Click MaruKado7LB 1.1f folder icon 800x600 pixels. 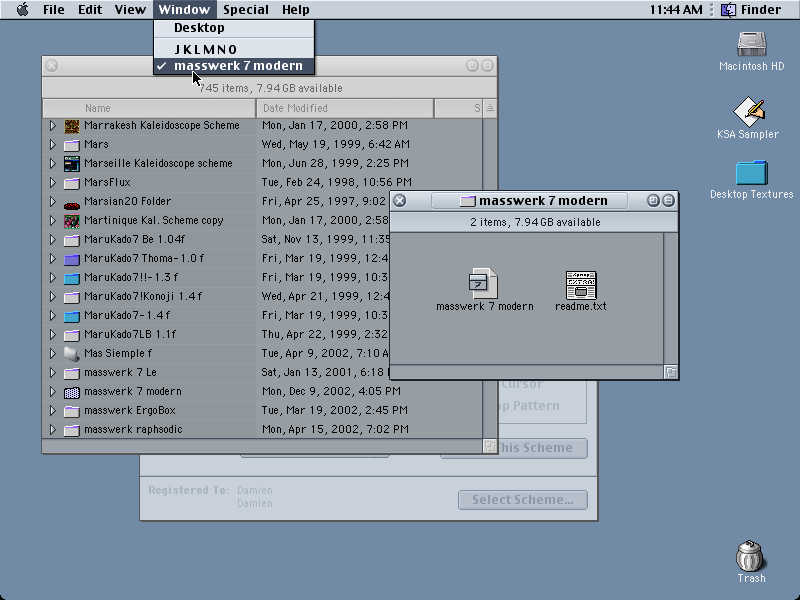72,335
